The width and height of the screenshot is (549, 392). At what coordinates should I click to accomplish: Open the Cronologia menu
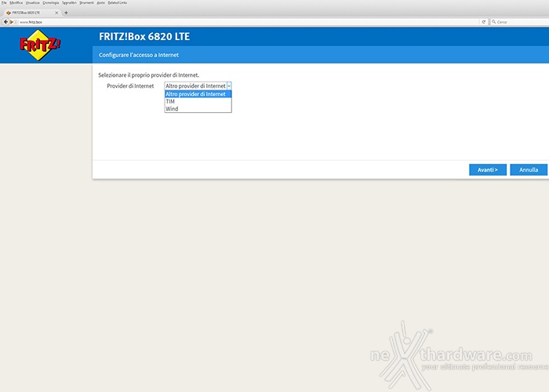(51, 3)
